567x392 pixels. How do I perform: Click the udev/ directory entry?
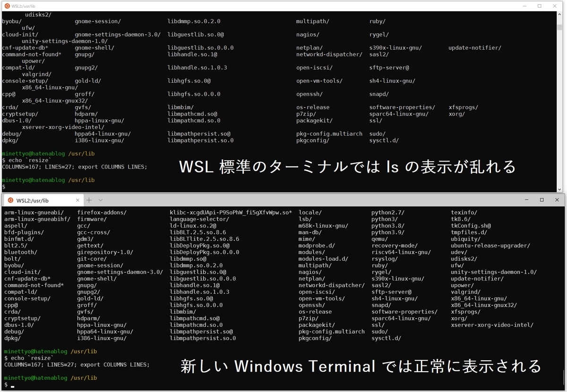pos(459,252)
